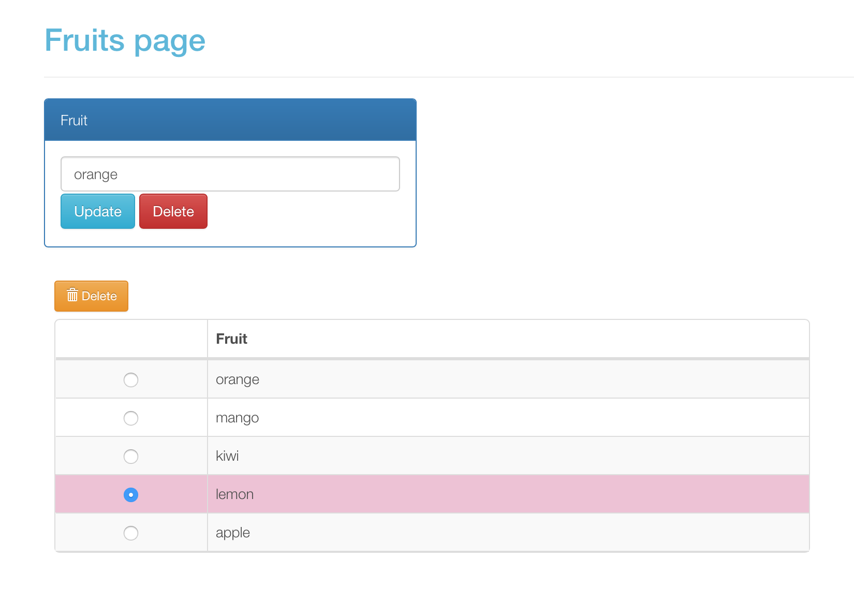854x616 pixels.
Task: Select the radio button next to apple
Action: (131, 533)
